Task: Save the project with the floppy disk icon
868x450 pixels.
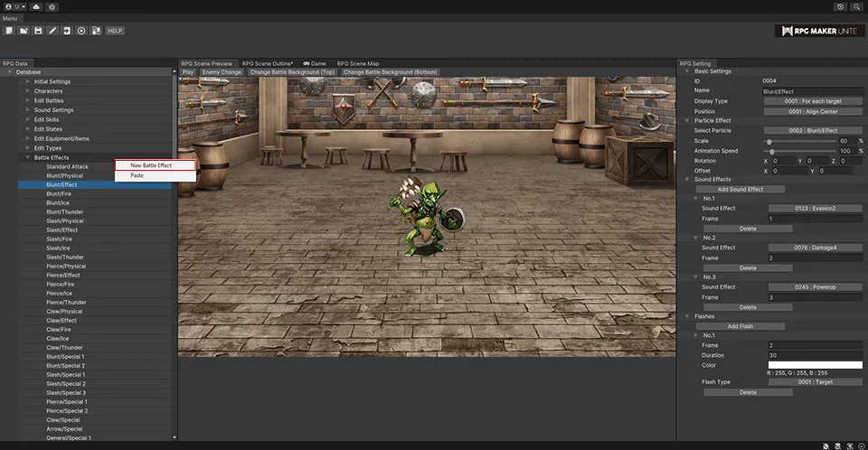Action: pyautogui.click(x=38, y=31)
